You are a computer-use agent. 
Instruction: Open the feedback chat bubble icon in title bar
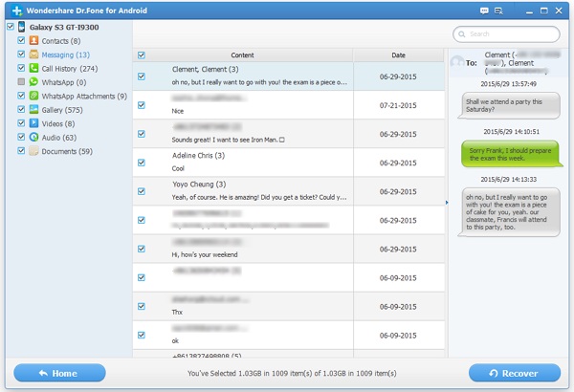[x=484, y=11]
